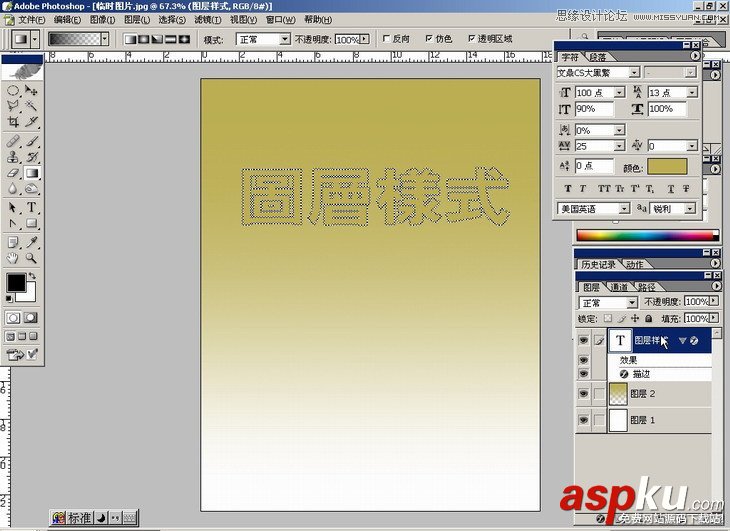This screenshot has width=730, height=531.
Task: Select the Zoom tool
Action: pyautogui.click(x=31, y=258)
